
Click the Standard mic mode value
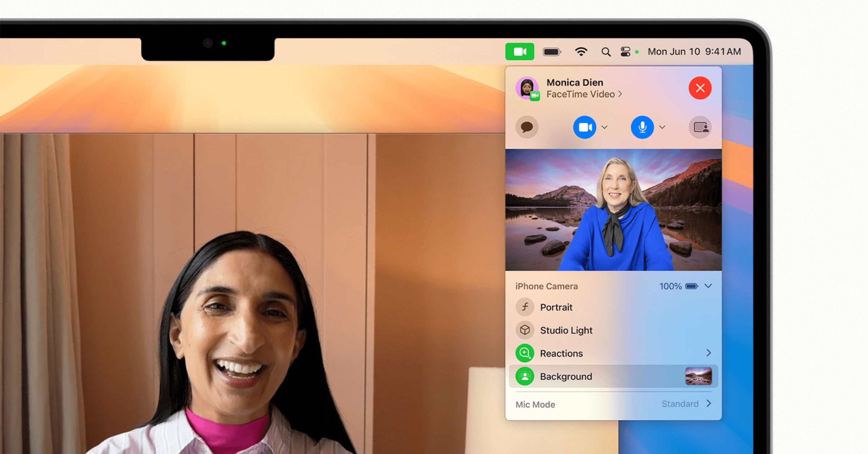point(680,404)
